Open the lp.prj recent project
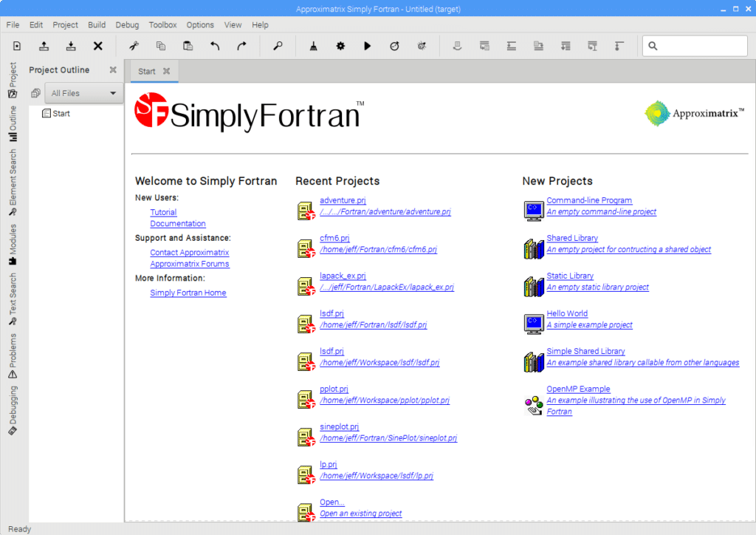This screenshot has height=535, width=756. [329, 464]
